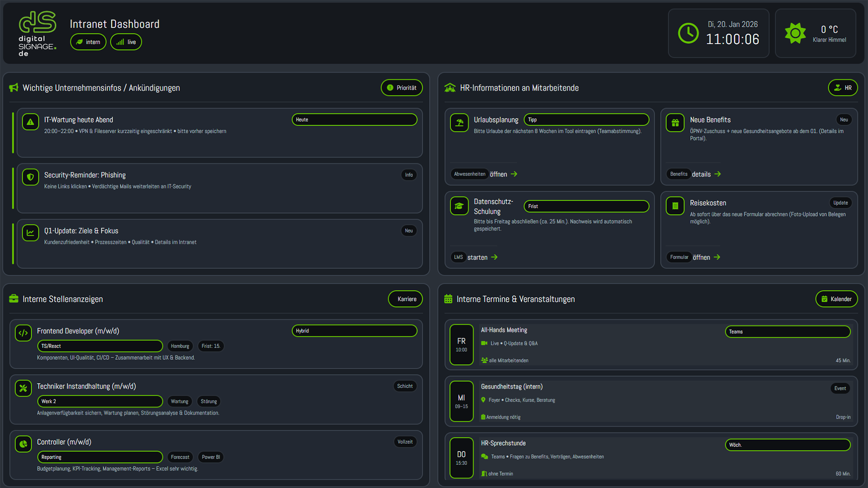Click the Gesundheitstag (intern) title
This screenshot has height=488, width=868.
click(511, 386)
